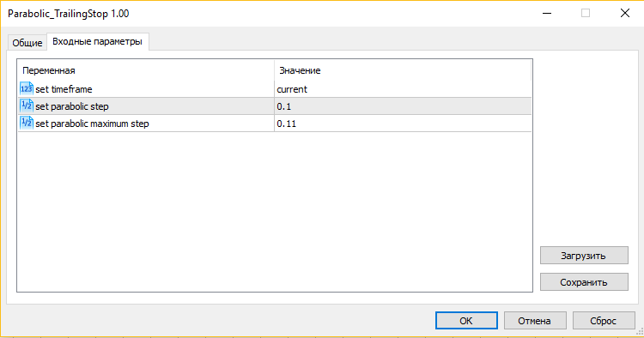This screenshot has height=338, width=644.
Task: Close the Parabolic_TrailingStop dialog window
Action: (625, 13)
